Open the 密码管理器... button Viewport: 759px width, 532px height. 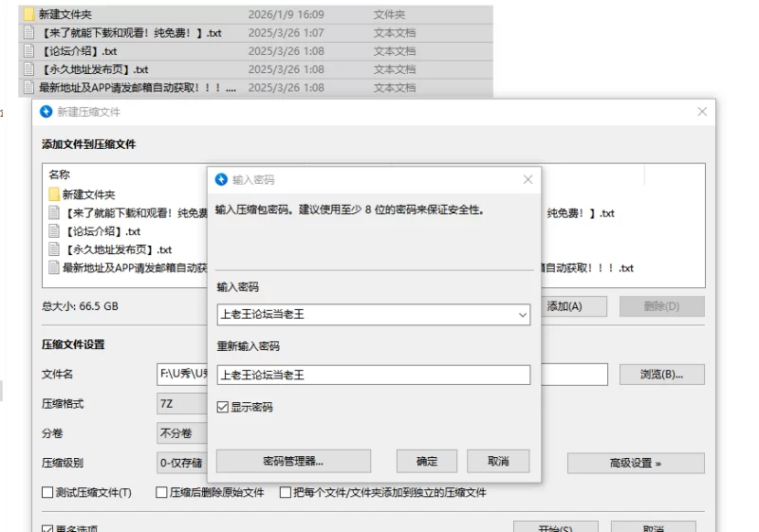point(292,461)
